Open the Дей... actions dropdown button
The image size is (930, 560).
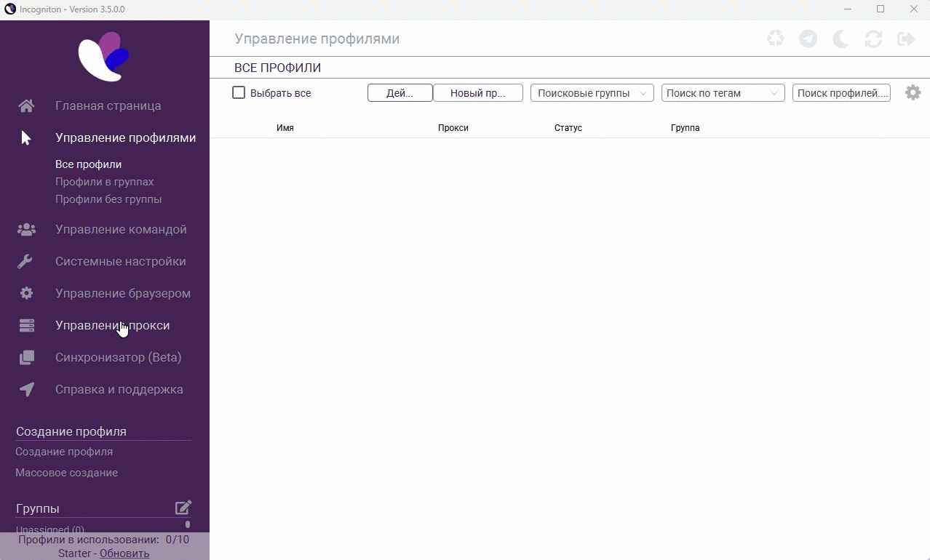(x=400, y=93)
